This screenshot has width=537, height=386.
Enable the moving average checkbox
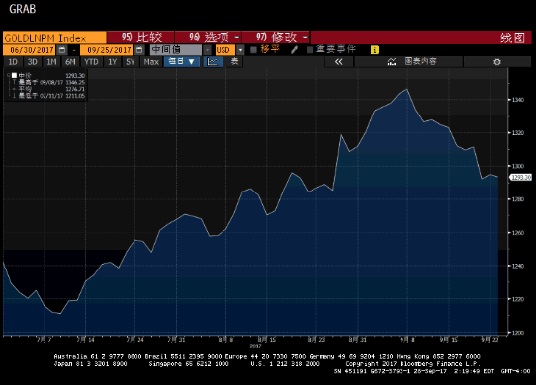coord(253,50)
